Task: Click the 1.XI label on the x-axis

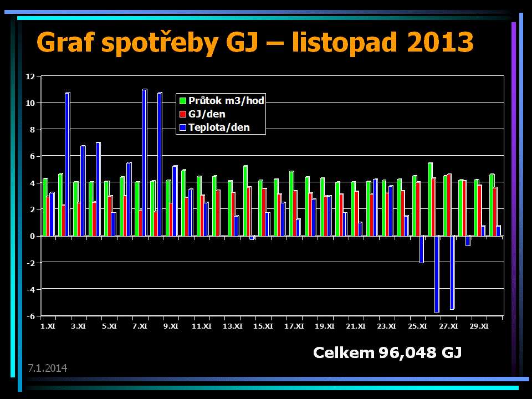Action: click(x=48, y=326)
